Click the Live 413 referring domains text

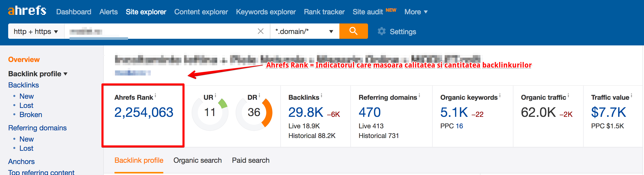coord(371,126)
